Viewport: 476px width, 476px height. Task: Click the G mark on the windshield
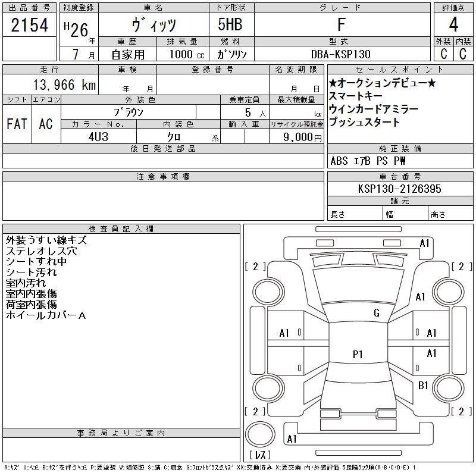click(x=377, y=313)
